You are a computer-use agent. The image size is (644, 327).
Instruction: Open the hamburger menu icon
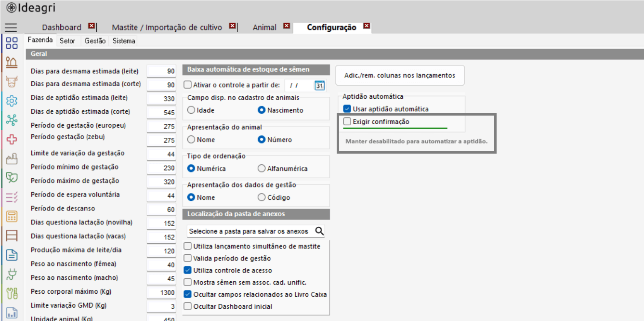11,27
